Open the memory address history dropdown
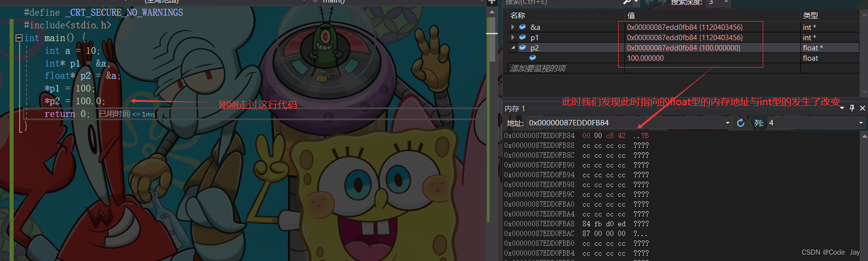The image size is (868, 261). tap(727, 123)
